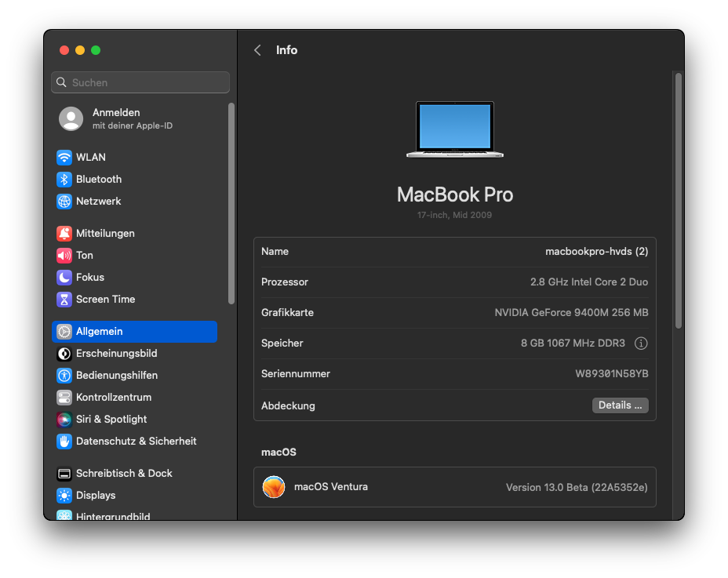Click the Apple-ID avatar icon
This screenshot has height=578, width=728.
[71, 119]
